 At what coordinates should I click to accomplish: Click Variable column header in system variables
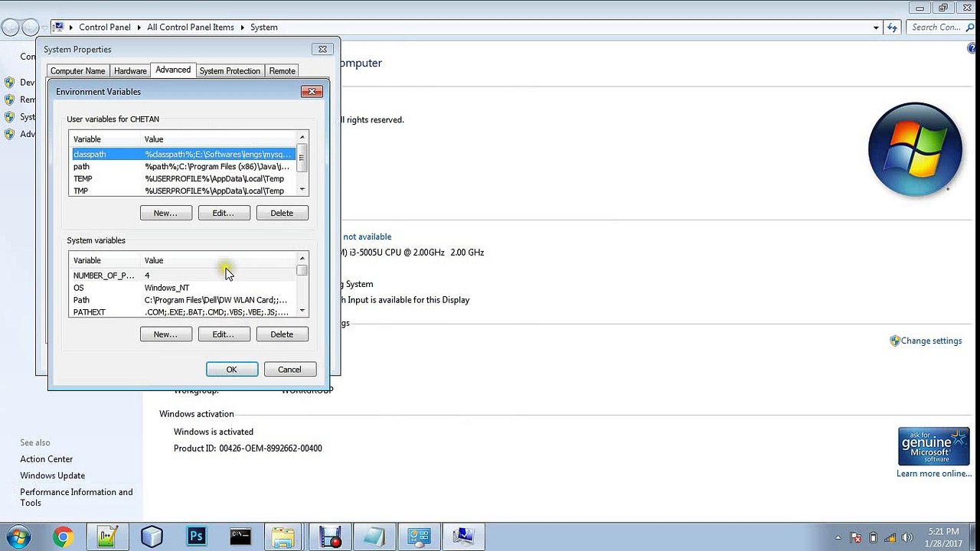(105, 260)
